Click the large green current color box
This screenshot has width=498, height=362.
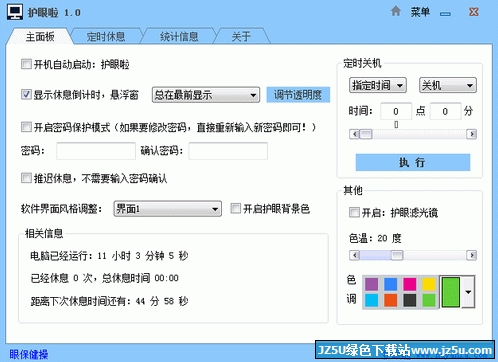(x=451, y=292)
